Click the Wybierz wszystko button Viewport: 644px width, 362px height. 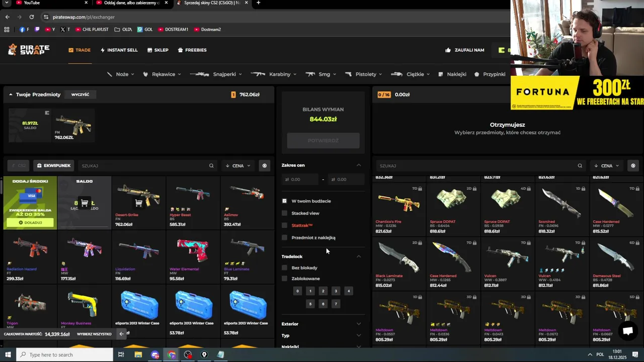click(x=94, y=334)
